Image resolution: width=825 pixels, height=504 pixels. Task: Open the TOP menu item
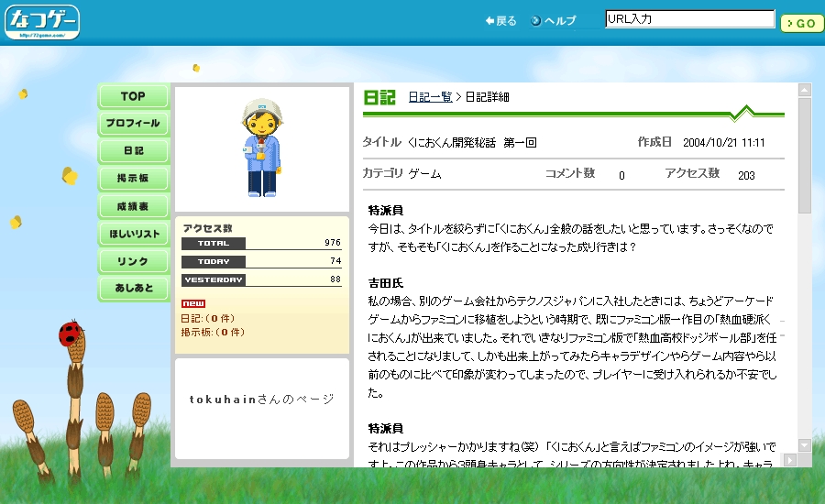133,96
